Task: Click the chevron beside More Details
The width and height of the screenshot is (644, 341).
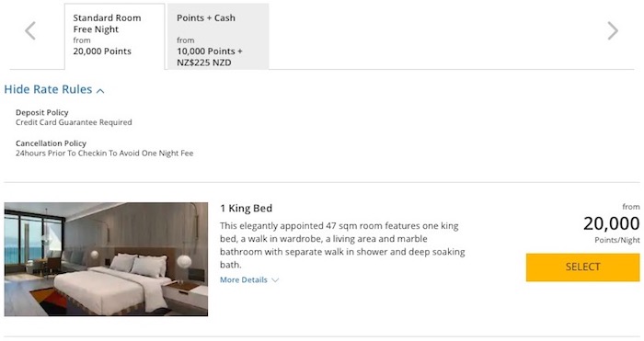Action: (275, 280)
